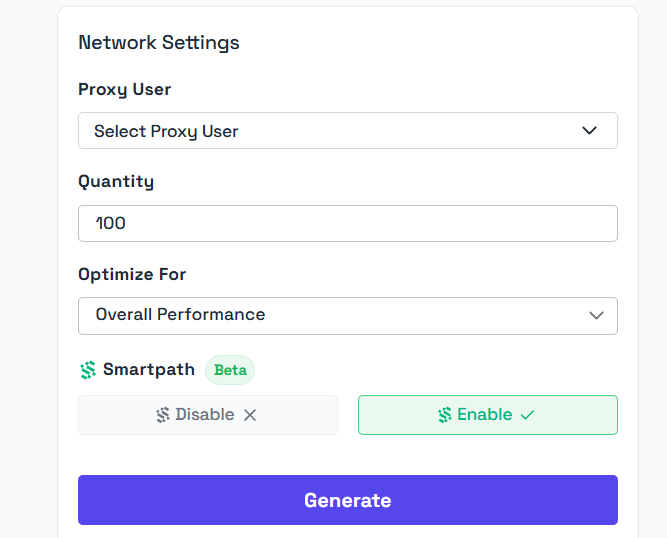
Task: Focus the Quantity input field
Action: pyautogui.click(x=347, y=223)
